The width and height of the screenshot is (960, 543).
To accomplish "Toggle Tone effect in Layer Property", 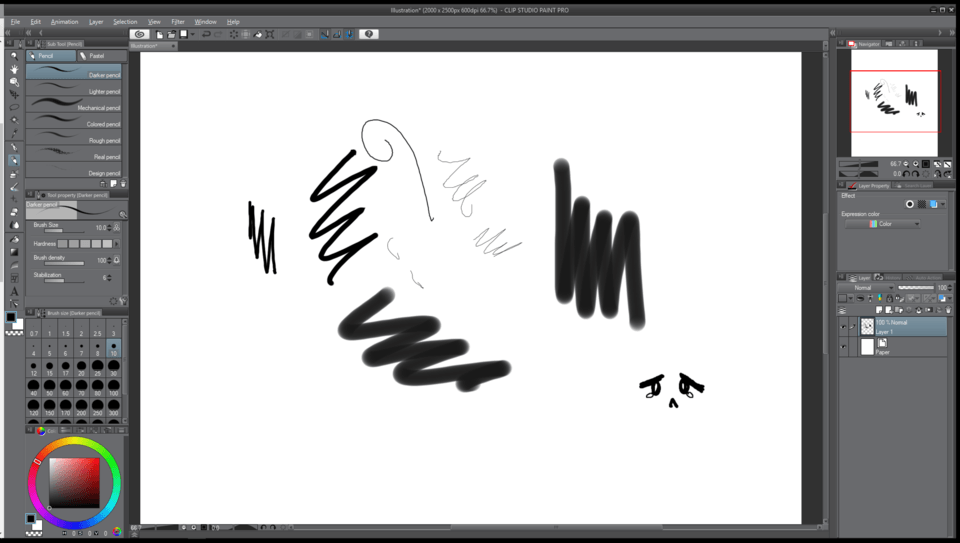I will click(922, 204).
